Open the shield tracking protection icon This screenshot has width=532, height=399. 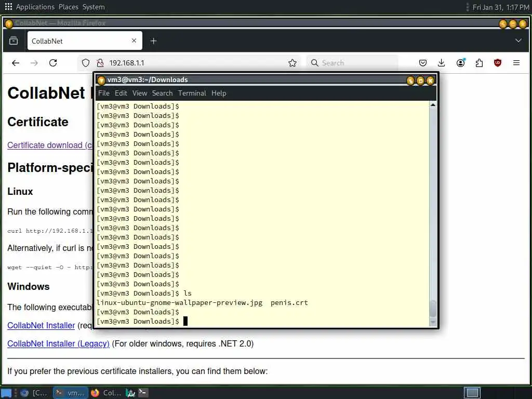[86, 63]
